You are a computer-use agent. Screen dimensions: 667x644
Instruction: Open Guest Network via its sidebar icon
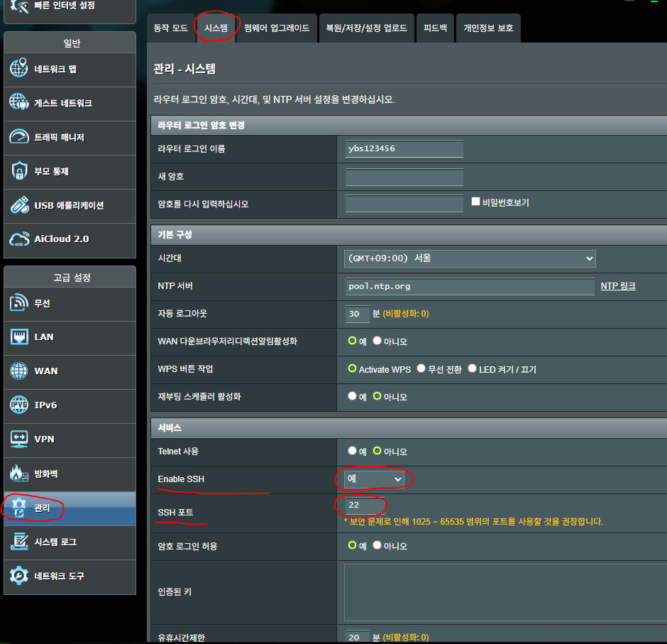click(19, 103)
